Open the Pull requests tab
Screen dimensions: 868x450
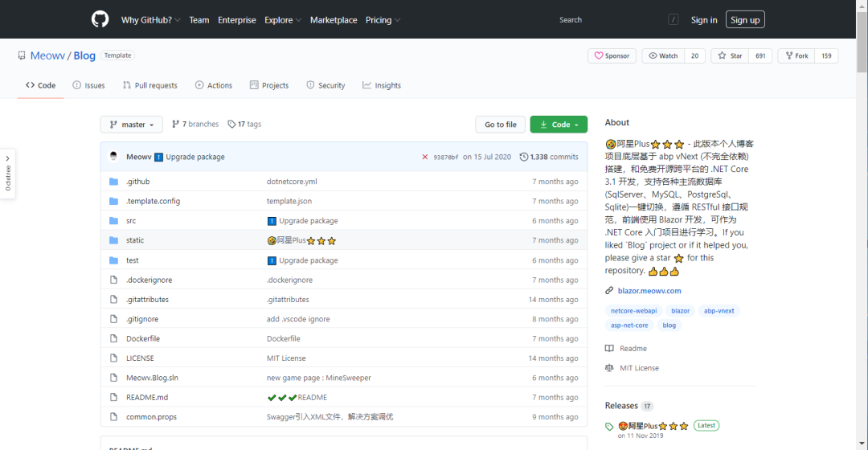(x=150, y=85)
